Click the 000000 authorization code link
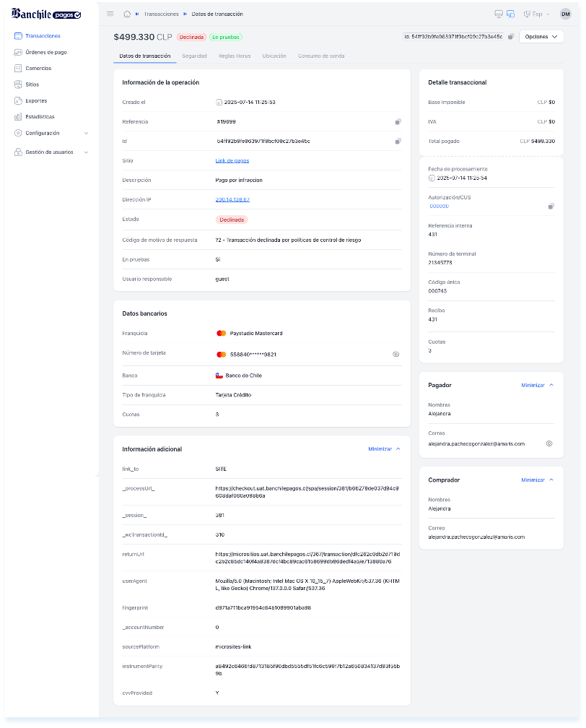 439,206
